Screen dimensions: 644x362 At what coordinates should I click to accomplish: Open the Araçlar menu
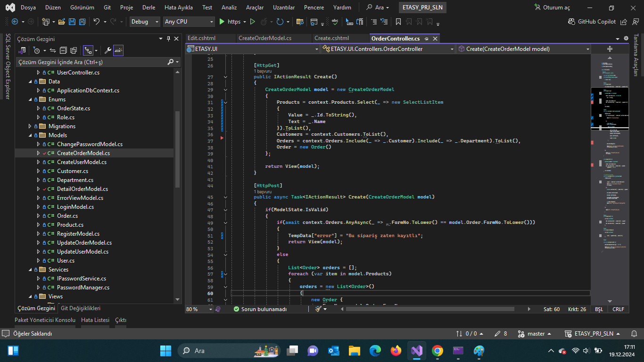[x=255, y=8]
